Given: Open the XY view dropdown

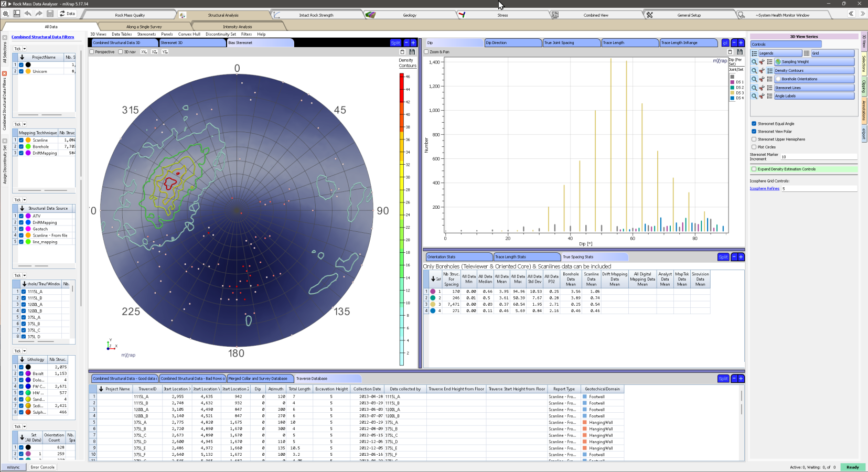Looking at the screenshot, I should [144, 52].
